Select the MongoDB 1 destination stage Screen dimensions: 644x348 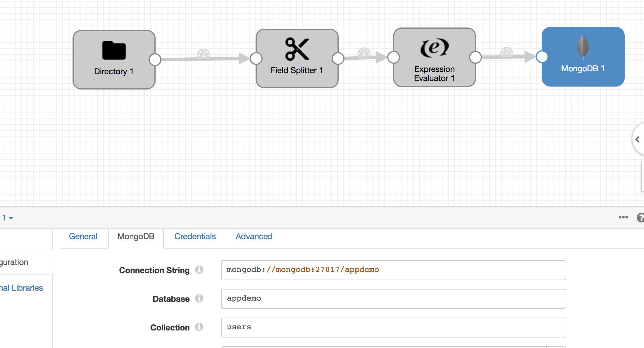click(x=583, y=57)
